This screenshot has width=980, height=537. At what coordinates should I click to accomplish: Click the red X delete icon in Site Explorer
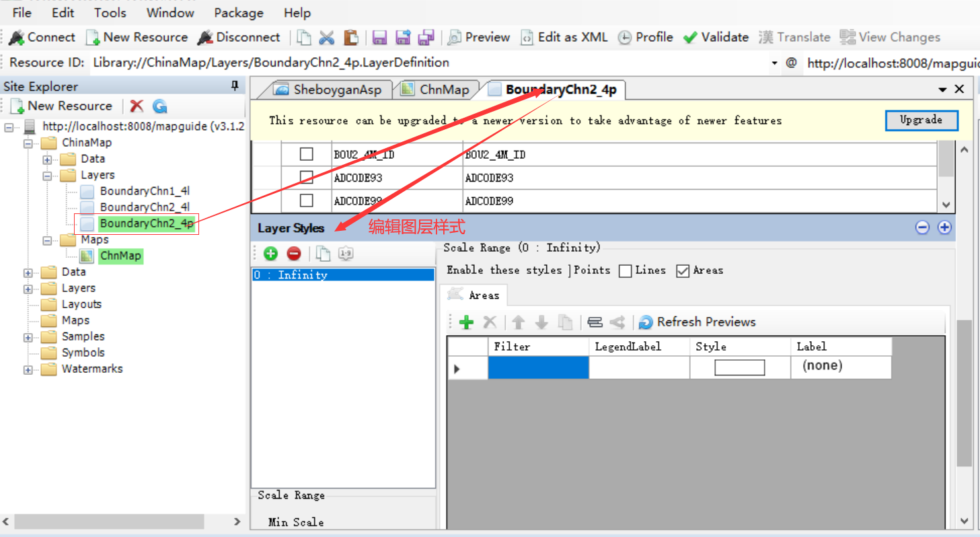(137, 106)
